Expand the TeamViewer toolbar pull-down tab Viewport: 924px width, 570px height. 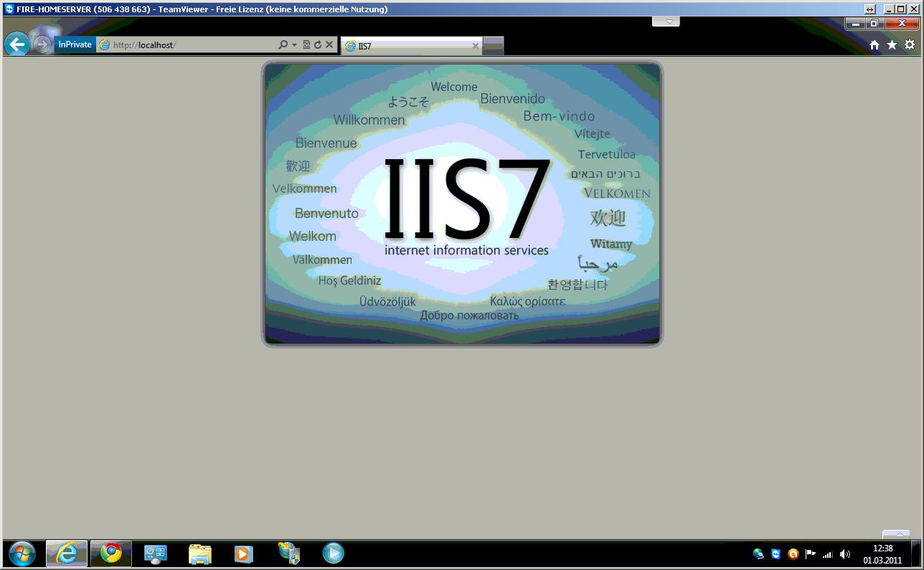[x=666, y=22]
